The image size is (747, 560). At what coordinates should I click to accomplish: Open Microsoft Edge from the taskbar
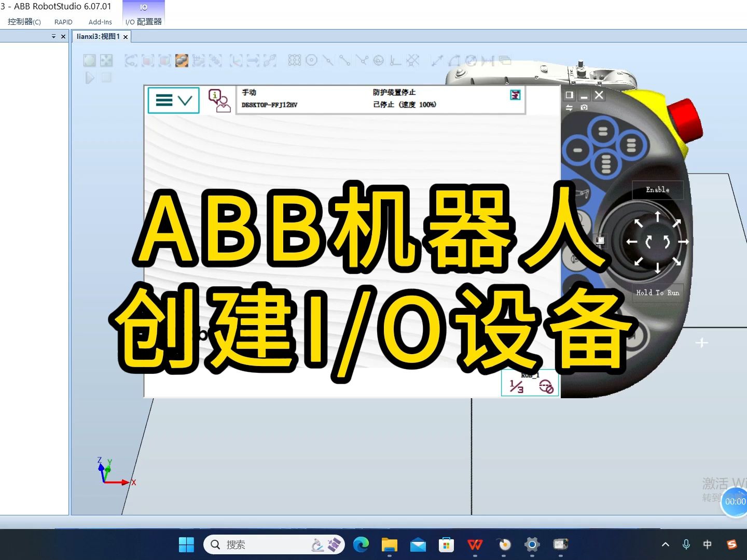point(361,544)
